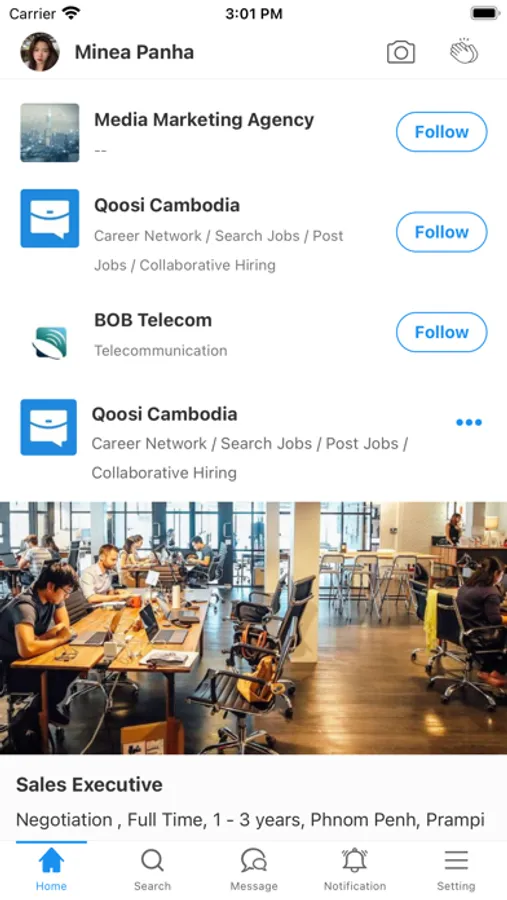Screen dimensions: 507x900
Task: Switch to the Home tab
Action: coord(51,869)
